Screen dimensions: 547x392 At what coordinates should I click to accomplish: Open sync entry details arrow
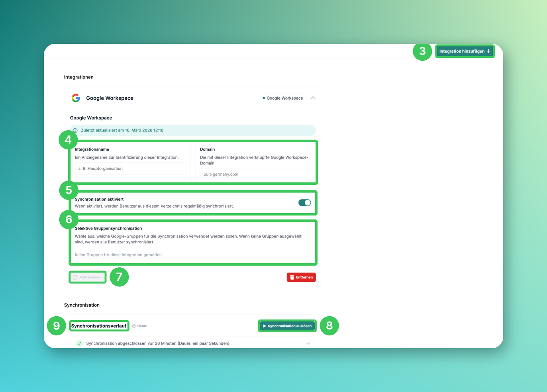308,343
